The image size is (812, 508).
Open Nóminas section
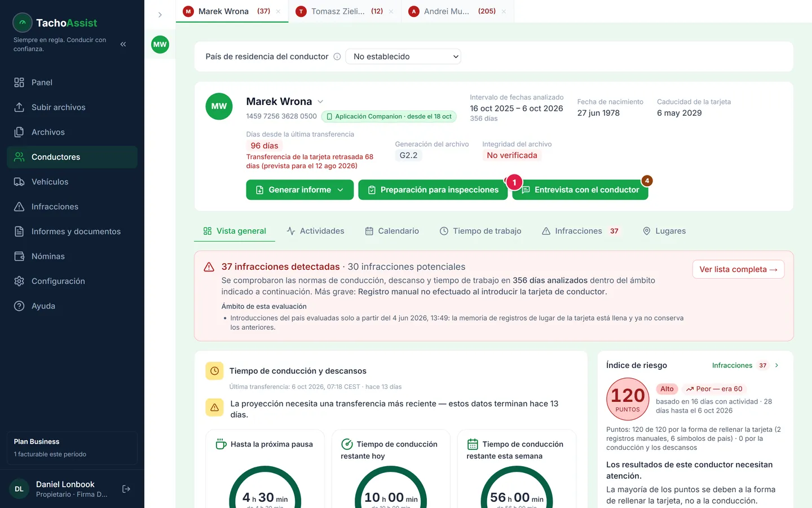click(72, 256)
